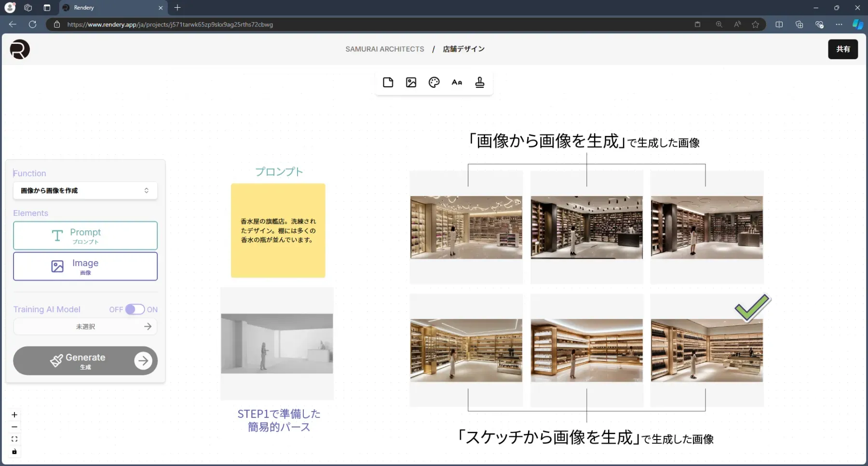The image size is (868, 466).
Task: Click the 共有 share button
Action: click(843, 49)
